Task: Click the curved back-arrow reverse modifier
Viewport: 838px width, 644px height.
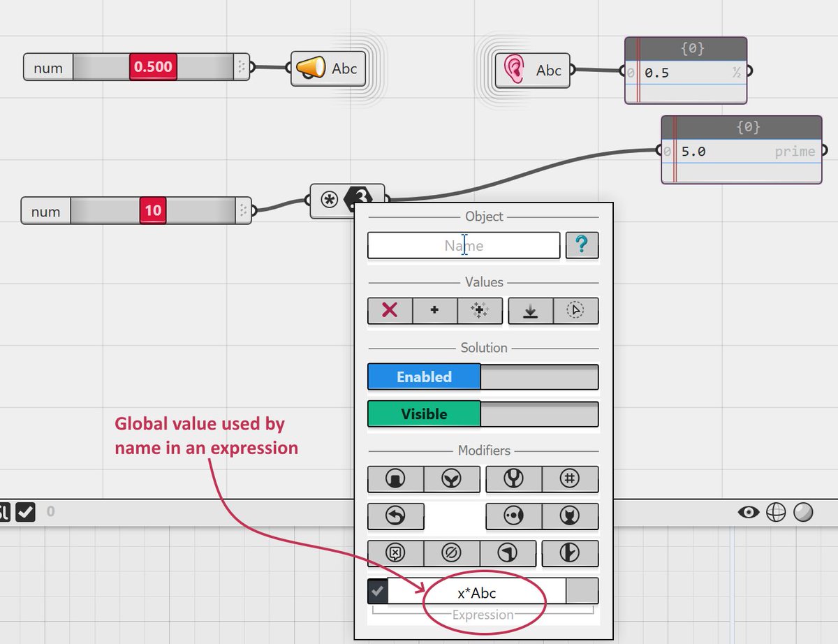Action: tap(395, 515)
